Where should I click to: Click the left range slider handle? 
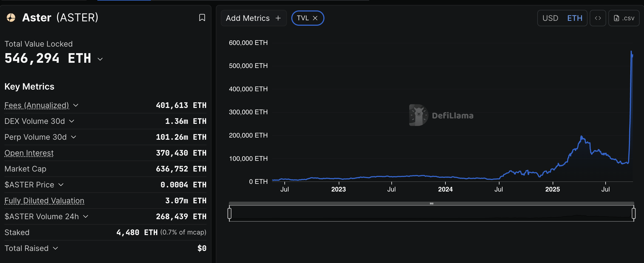pyautogui.click(x=230, y=213)
